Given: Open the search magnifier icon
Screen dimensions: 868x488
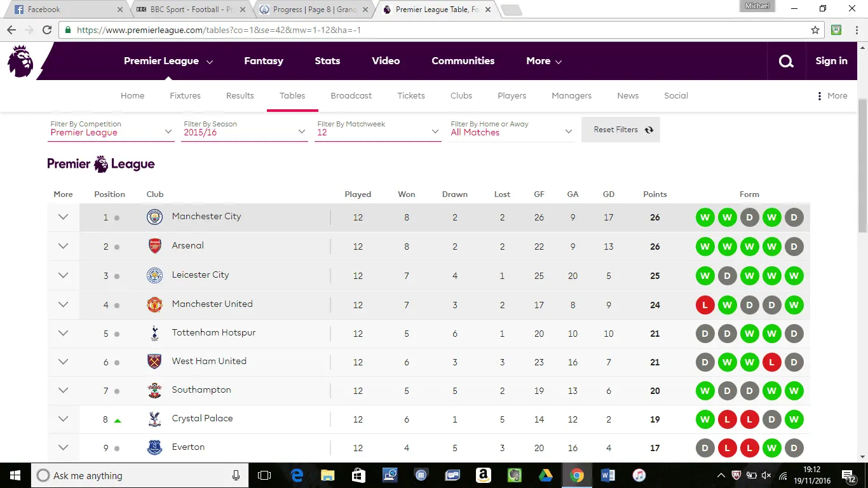Looking at the screenshot, I should click(x=786, y=61).
